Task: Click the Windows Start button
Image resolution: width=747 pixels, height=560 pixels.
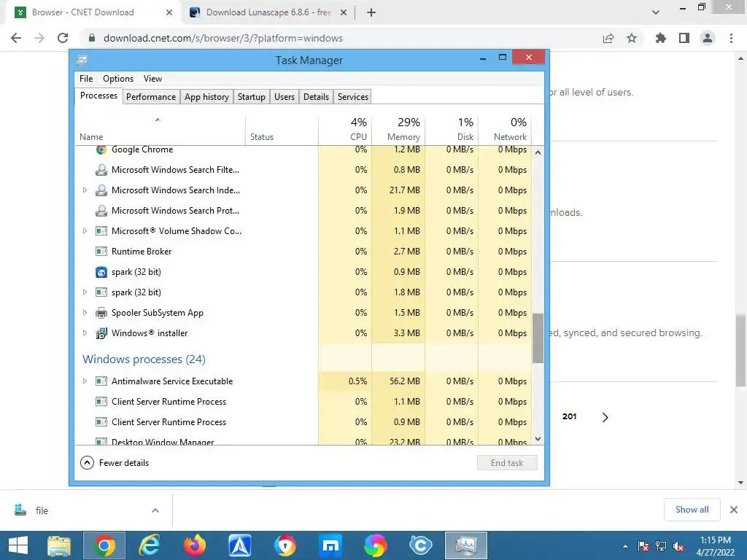Action: pyautogui.click(x=18, y=545)
